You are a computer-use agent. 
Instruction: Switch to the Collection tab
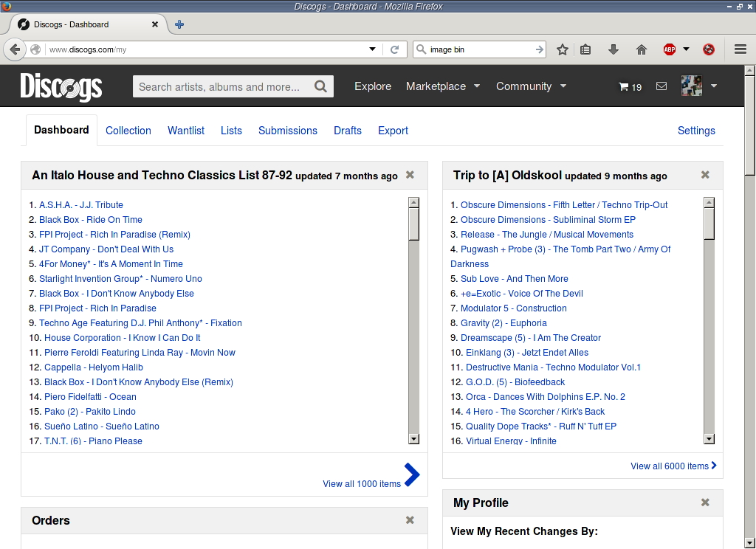[x=128, y=131]
